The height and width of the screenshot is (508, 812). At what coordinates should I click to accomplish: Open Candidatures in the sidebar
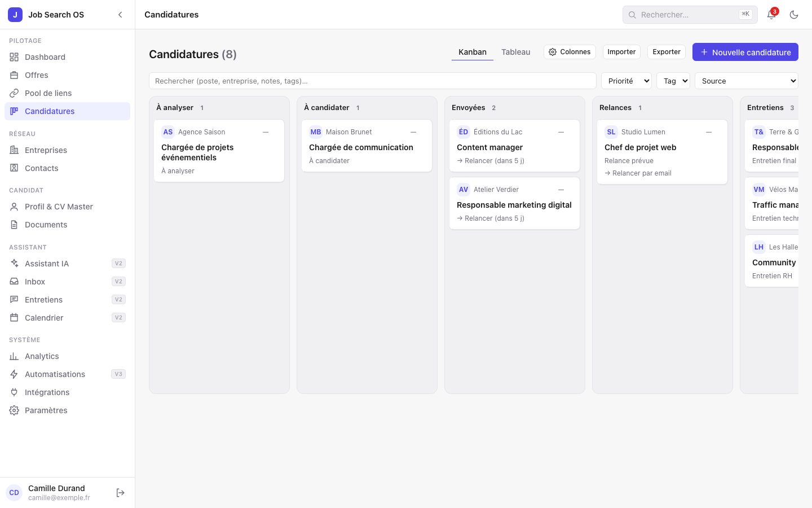67,111
